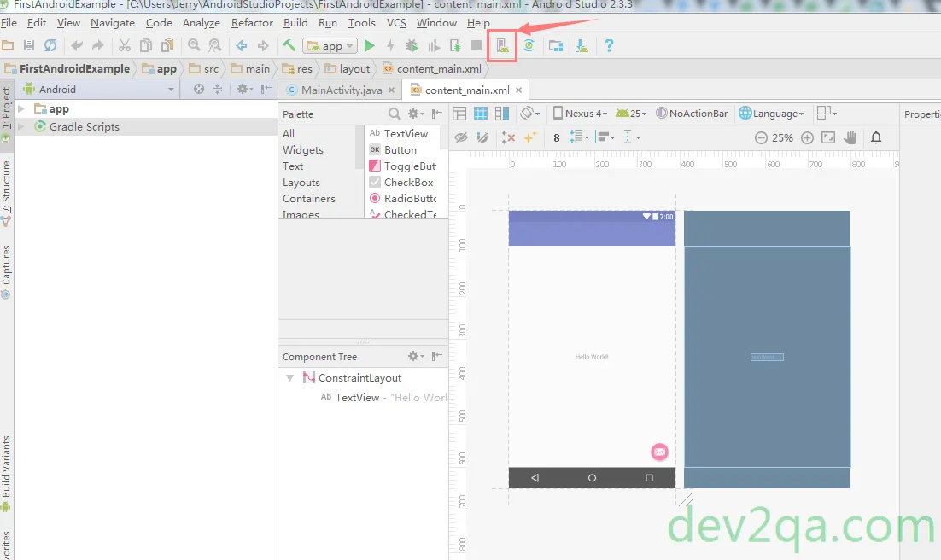Click Clear All Constraints icon
The height and width of the screenshot is (560, 941).
[x=508, y=137]
